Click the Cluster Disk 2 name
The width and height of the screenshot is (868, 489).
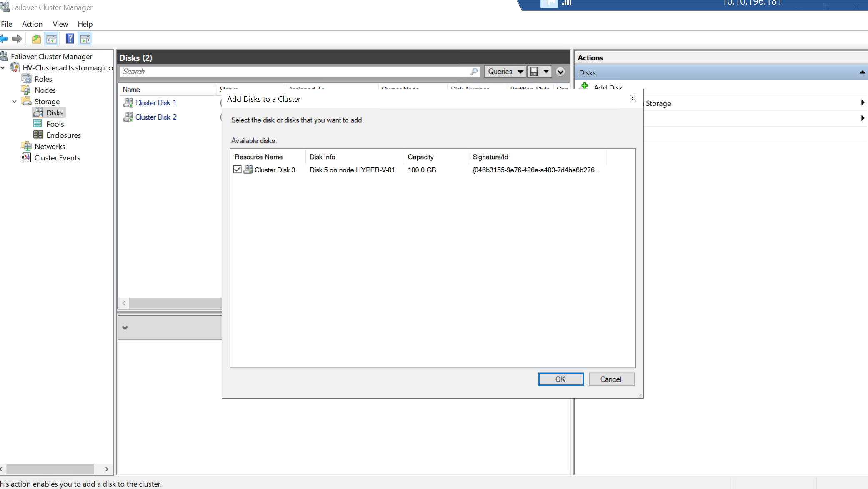(x=156, y=117)
